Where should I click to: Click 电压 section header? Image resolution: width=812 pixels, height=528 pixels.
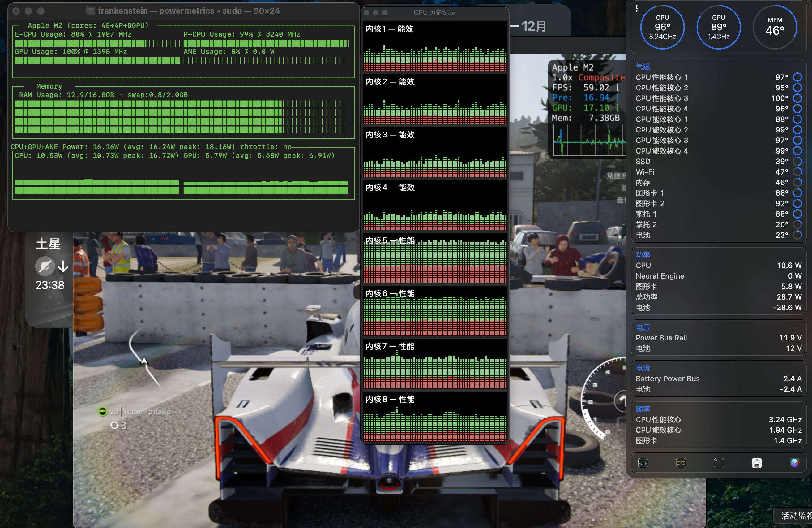[x=643, y=327]
